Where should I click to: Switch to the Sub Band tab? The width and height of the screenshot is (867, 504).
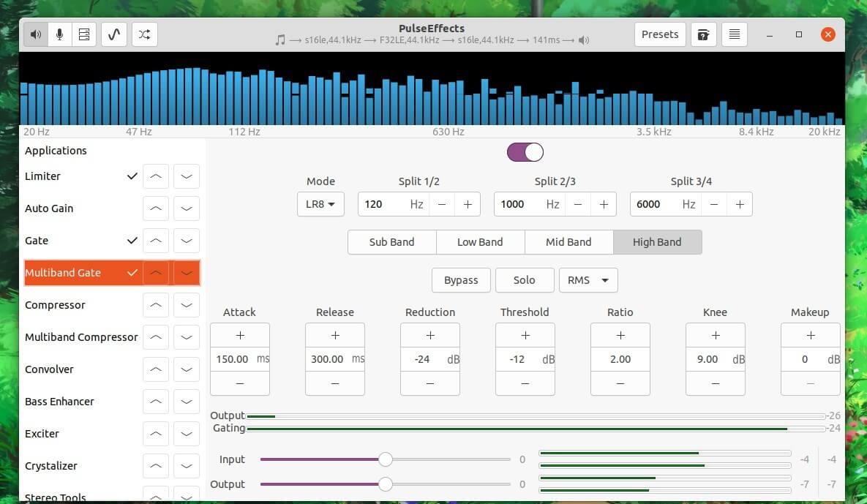tap(391, 242)
